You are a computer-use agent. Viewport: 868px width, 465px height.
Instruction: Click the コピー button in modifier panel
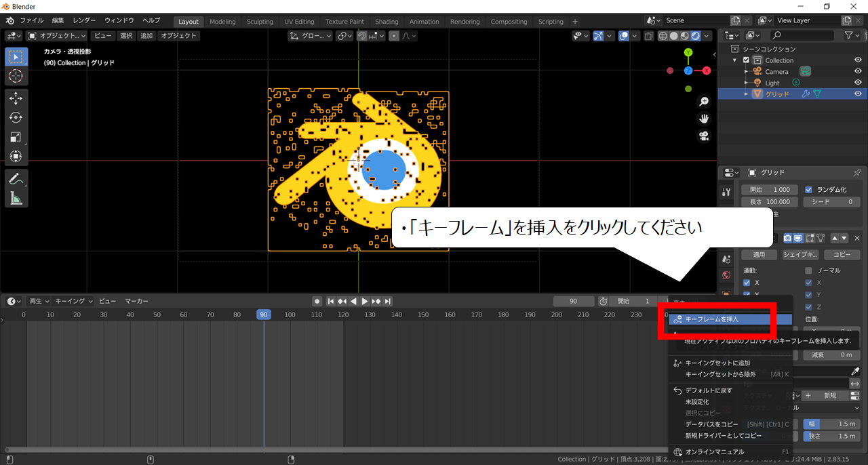(x=842, y=255)
